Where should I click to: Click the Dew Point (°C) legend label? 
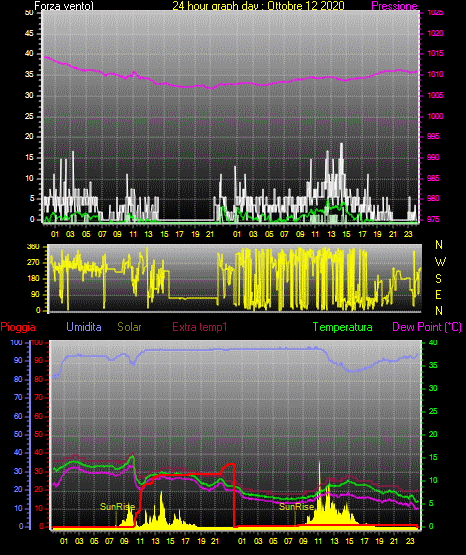tap(427, 327)
